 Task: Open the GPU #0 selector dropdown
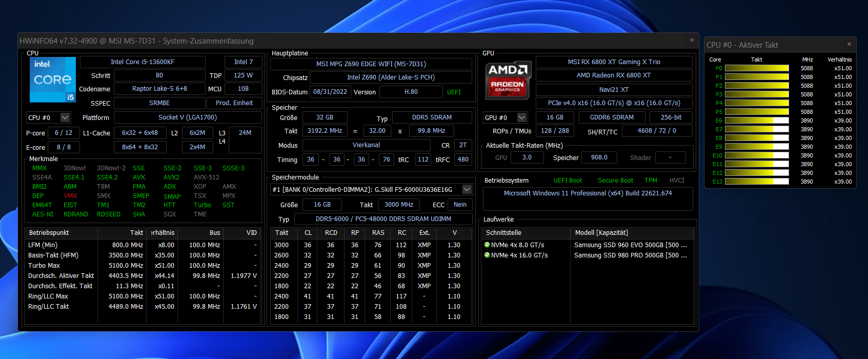[x=522, y=117]
